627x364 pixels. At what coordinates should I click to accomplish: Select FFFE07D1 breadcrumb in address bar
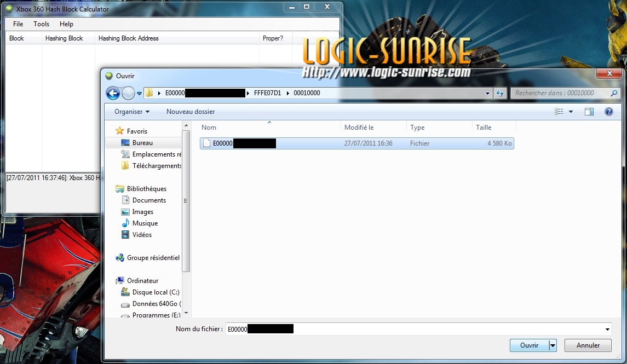[x=267, y=93]
